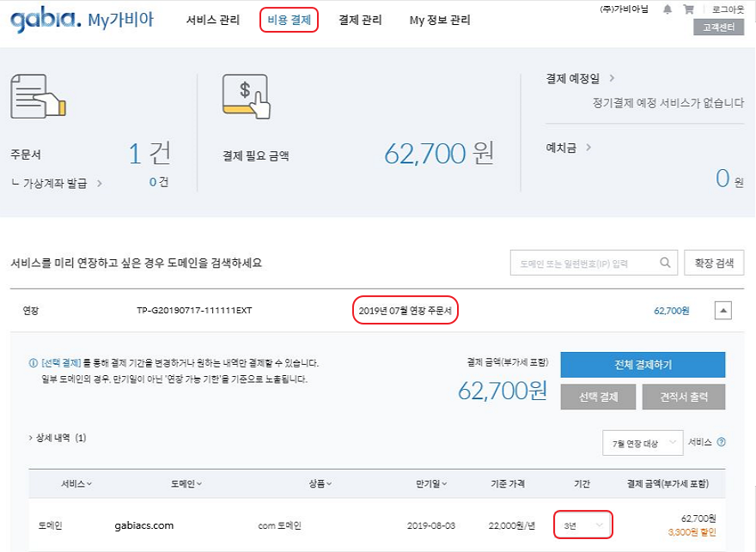Viewport: 756px width, 552px height.
Task: Click the 견적서 출력 button
Action: click(684, 397)
